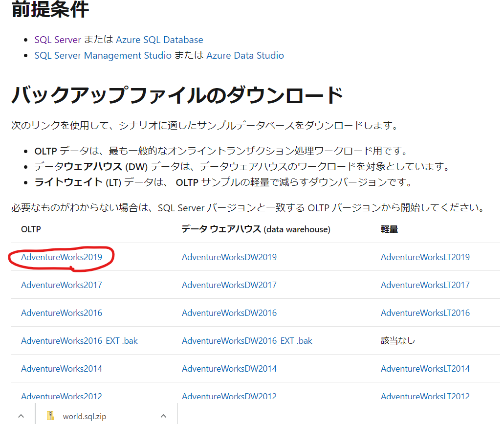Open the Azure SQL Database link

(x=159, y=40)
